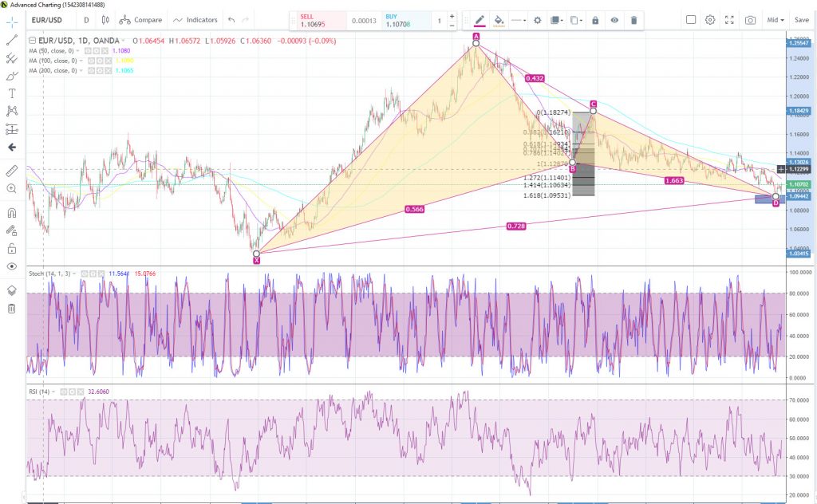
Task: Hide the selected drawing with eye icon
Action: 614,20
